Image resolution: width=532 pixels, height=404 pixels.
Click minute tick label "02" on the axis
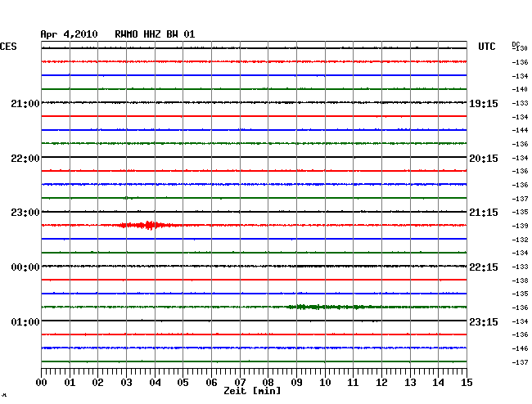97,382
